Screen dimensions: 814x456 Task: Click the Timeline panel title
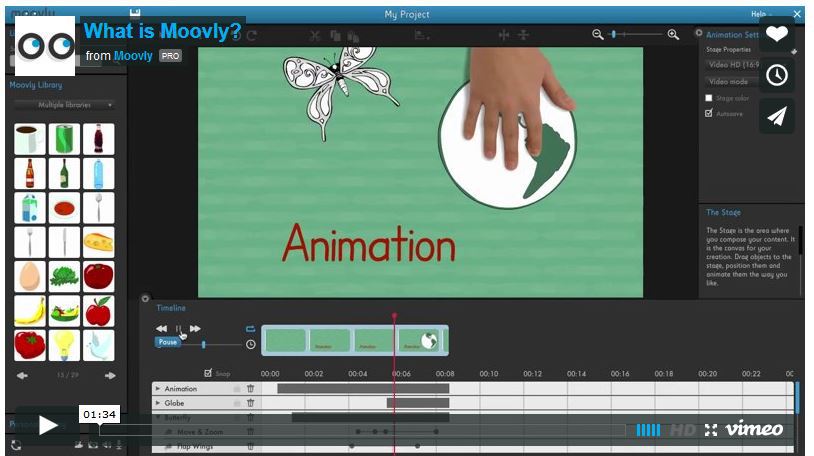point(171,308)
